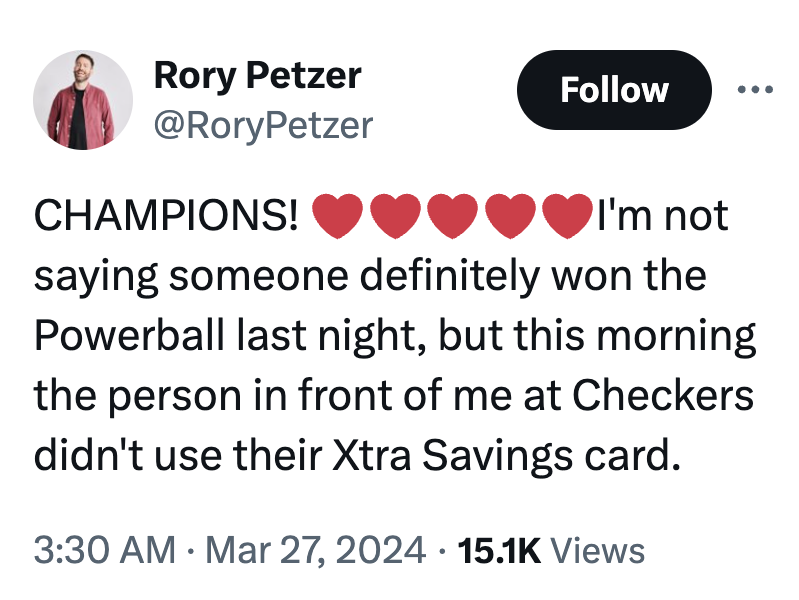Click the second red heart emoji
The width and height of the screenshot is (799, 600).
tap(396, 216)
